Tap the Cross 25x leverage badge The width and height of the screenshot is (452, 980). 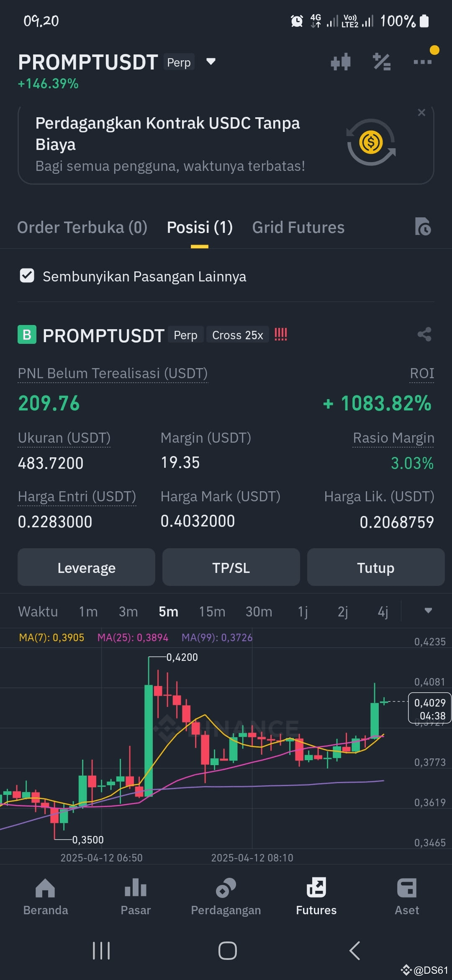[238, 335]
